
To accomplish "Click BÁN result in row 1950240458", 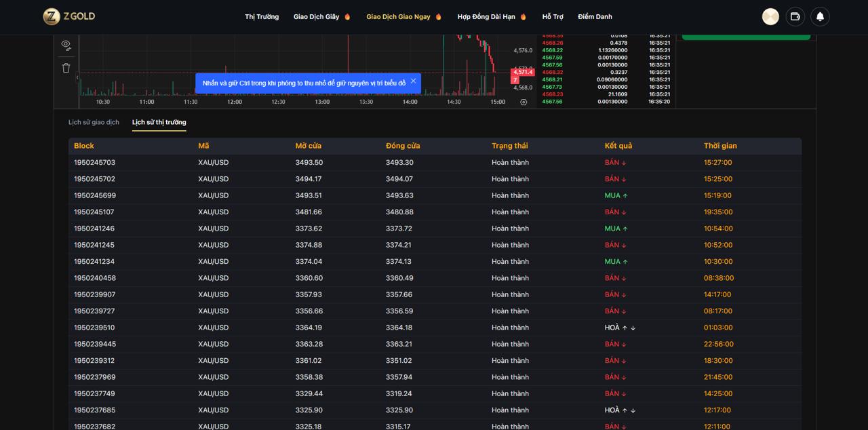I will click(x=616, y=278).
